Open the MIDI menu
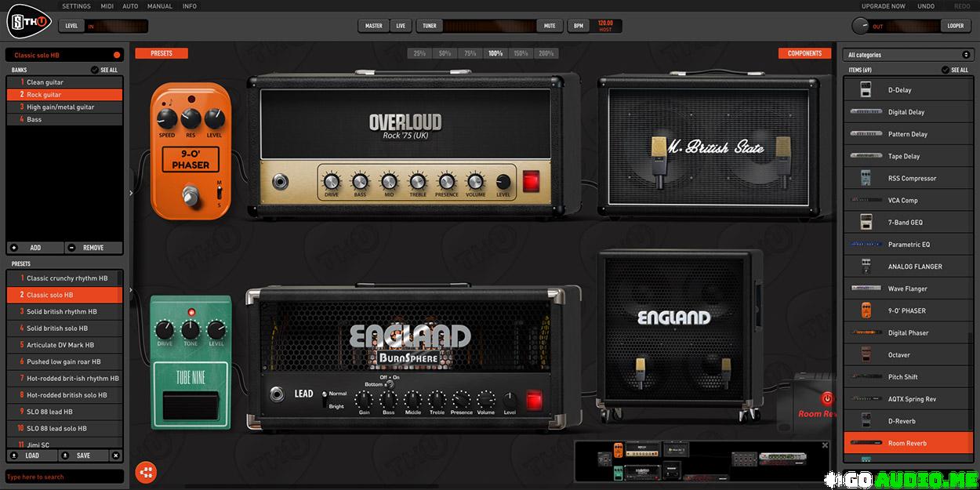The image size is (980, 490). tap(107, 6)
